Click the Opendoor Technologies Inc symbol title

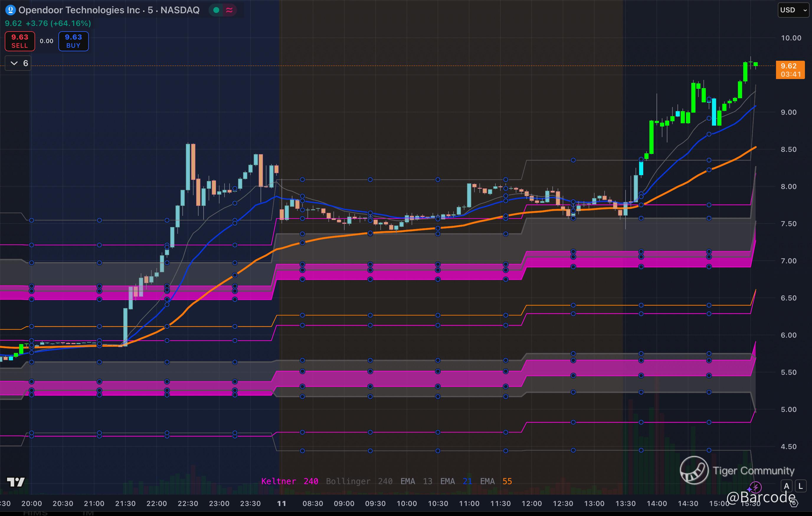[x=79, y=10]
